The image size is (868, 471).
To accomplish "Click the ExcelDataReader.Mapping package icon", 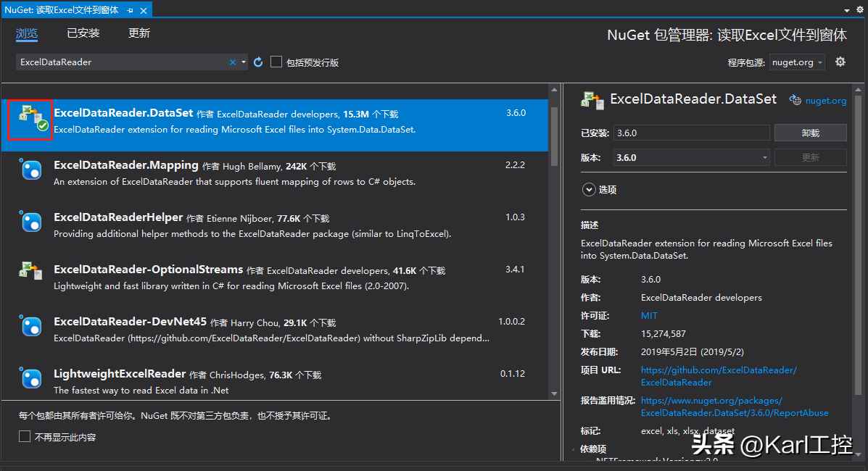I will 31,170.
